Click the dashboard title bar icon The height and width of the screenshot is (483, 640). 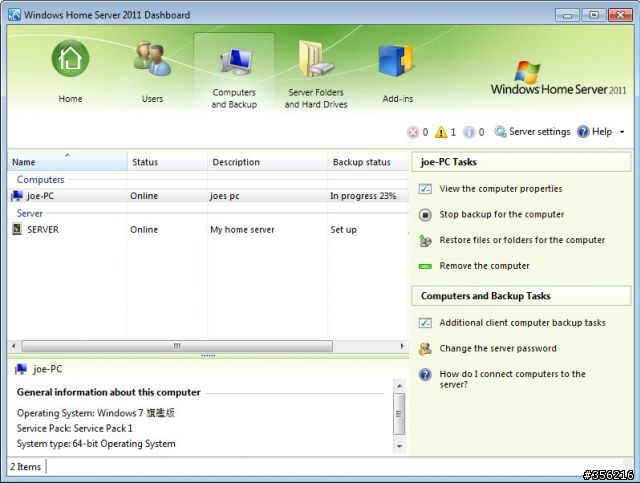(x=14, y=15)
